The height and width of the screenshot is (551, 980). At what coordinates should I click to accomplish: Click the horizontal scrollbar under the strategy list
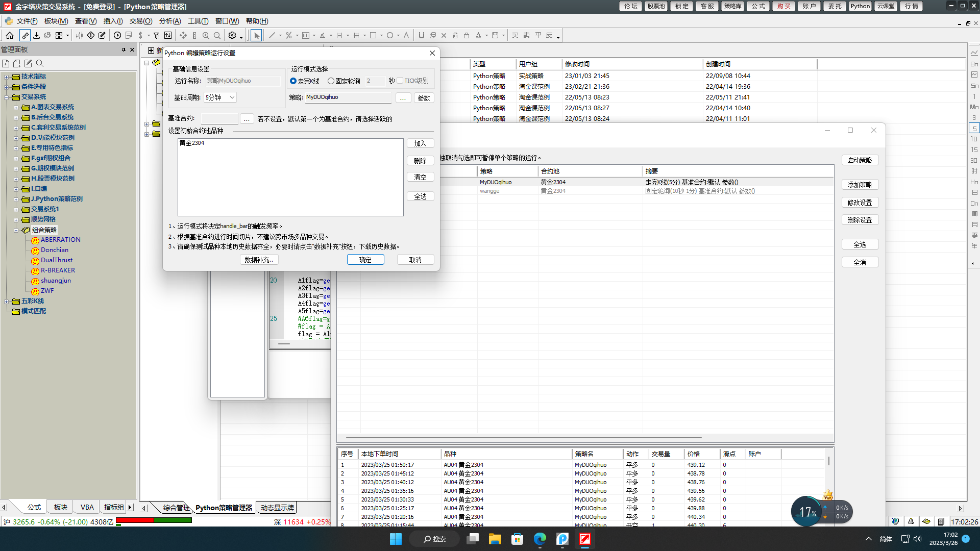(x=523, y=438)
